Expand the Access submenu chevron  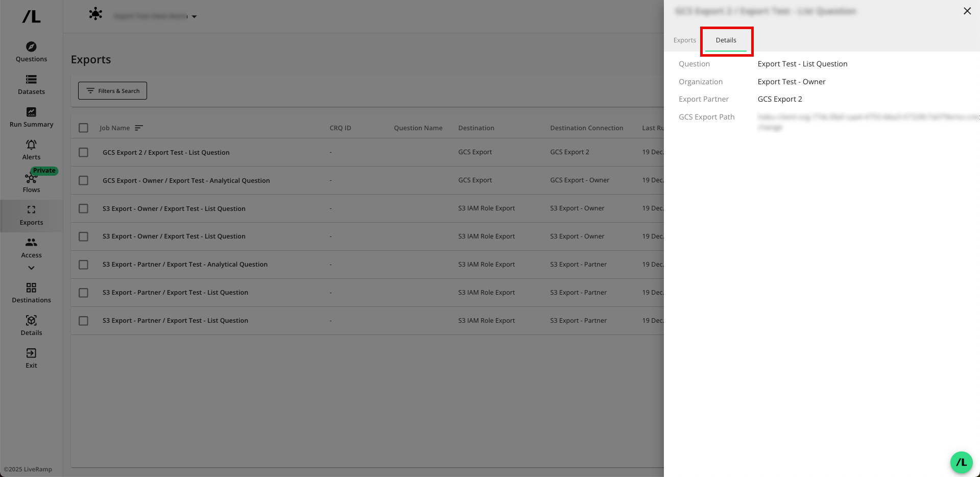tap(31, 268)
